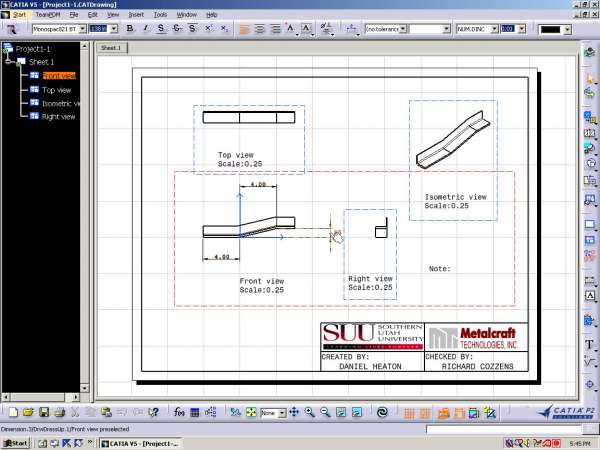
Task: Toggle underline text formatting
Action: pos(161,28)
